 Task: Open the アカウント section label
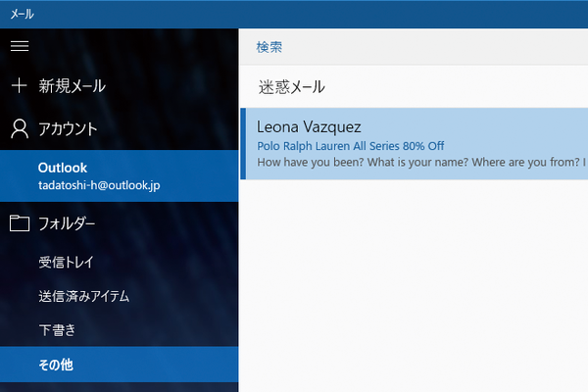coord(68,129)
